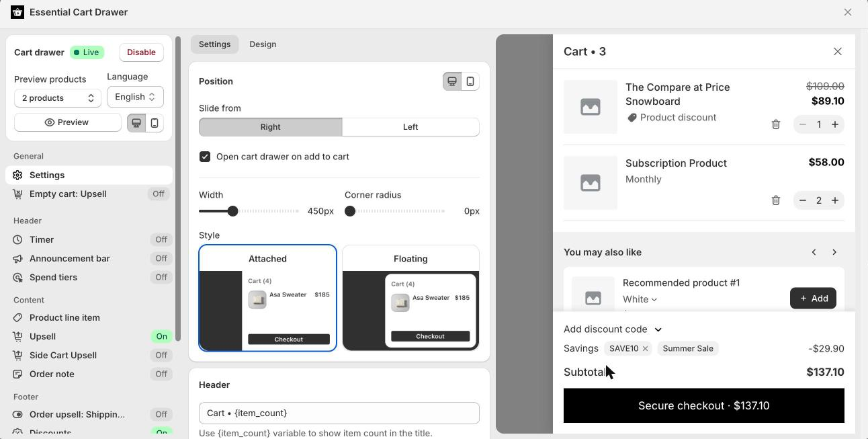
Task: Open White variant dropdown for recommended product
Action: (640, 299)
